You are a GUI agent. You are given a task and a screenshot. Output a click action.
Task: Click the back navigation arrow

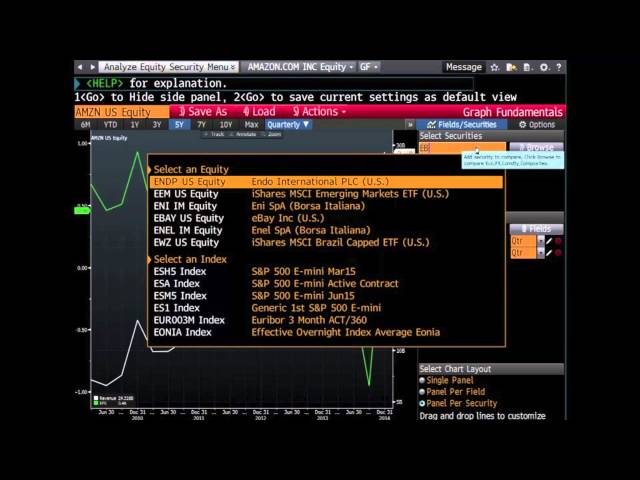(x=80, y=67)
